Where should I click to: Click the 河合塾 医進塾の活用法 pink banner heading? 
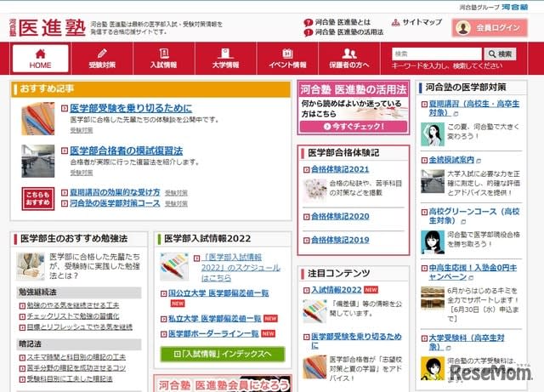tap(354, 89)
